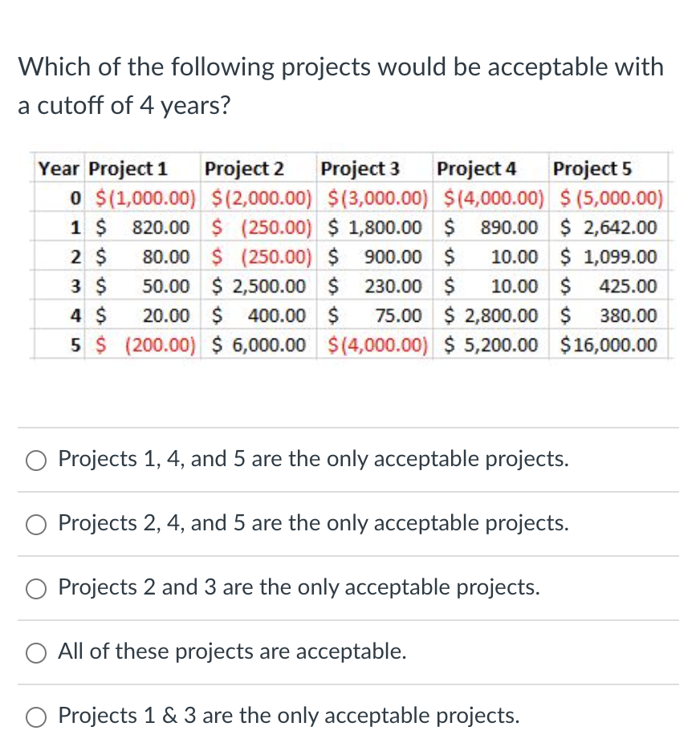This screenshot has height=751, width=700.
Task: Click the $16,000.00 cell for Project 5
Action: (610, 344)
